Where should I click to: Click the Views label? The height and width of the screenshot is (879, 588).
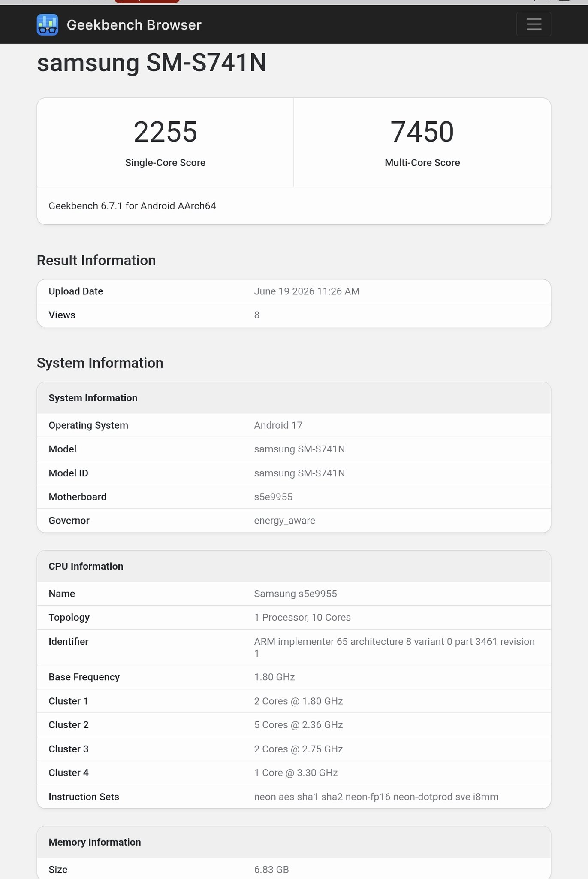pos(62,315)
